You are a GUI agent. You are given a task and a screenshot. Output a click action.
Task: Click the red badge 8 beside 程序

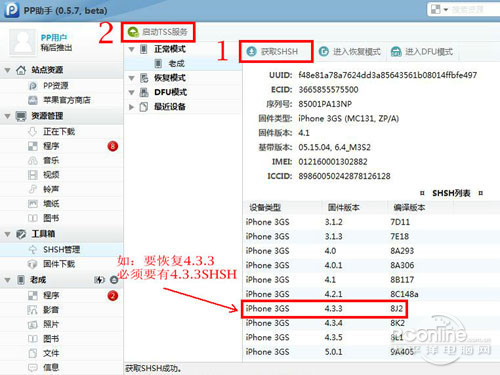(113, 146)
